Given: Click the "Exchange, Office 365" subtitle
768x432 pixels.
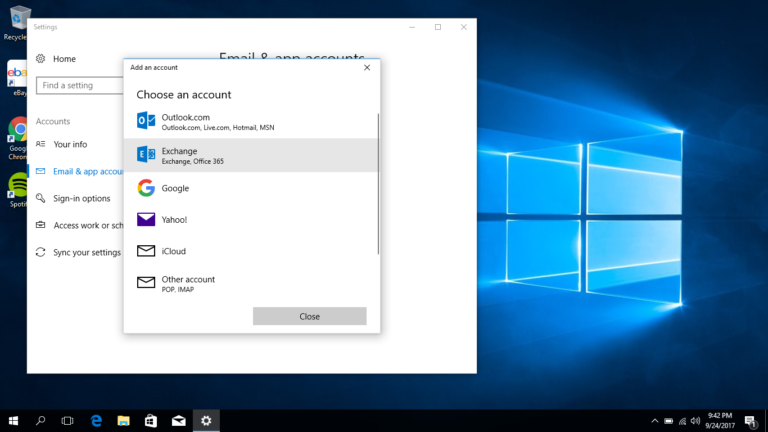Looking at the screenshot, I should pyautogui.click(x=192, y=161).
